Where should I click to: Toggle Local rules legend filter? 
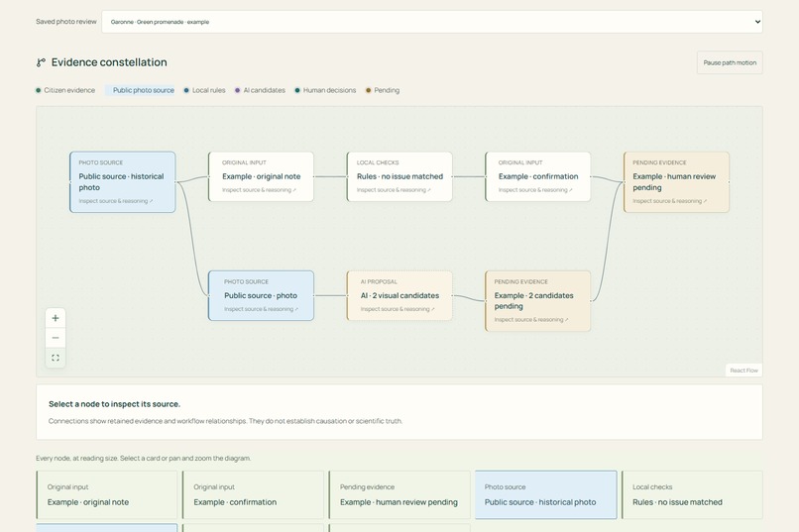204,90
